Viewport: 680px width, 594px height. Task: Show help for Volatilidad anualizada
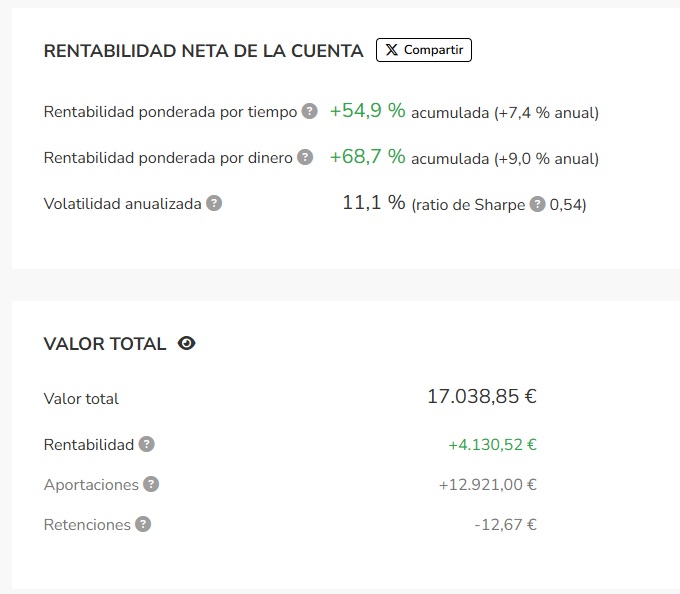214,203
